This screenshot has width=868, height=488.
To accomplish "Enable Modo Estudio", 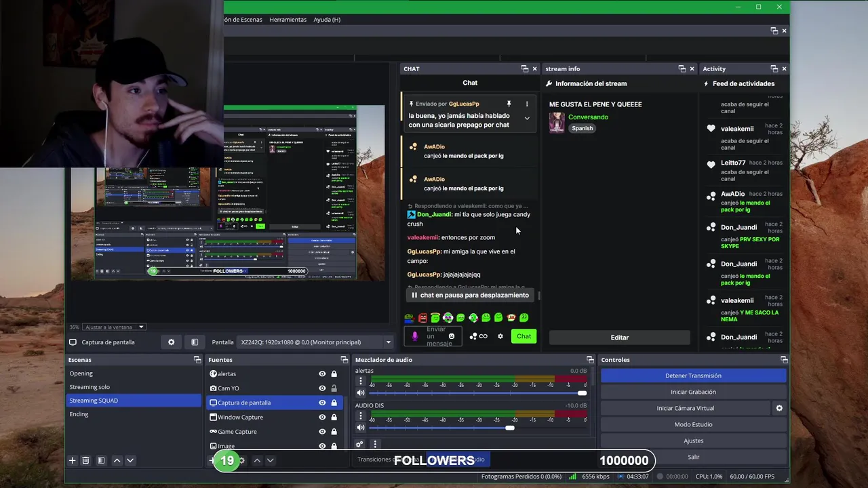I will pos(693,424).
